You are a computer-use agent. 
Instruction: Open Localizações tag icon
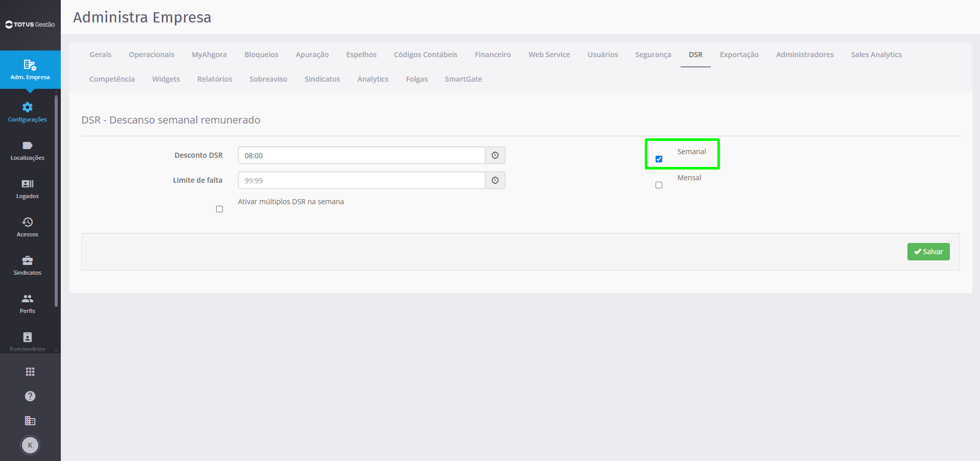pyautogui.click(x=28, y=145)
